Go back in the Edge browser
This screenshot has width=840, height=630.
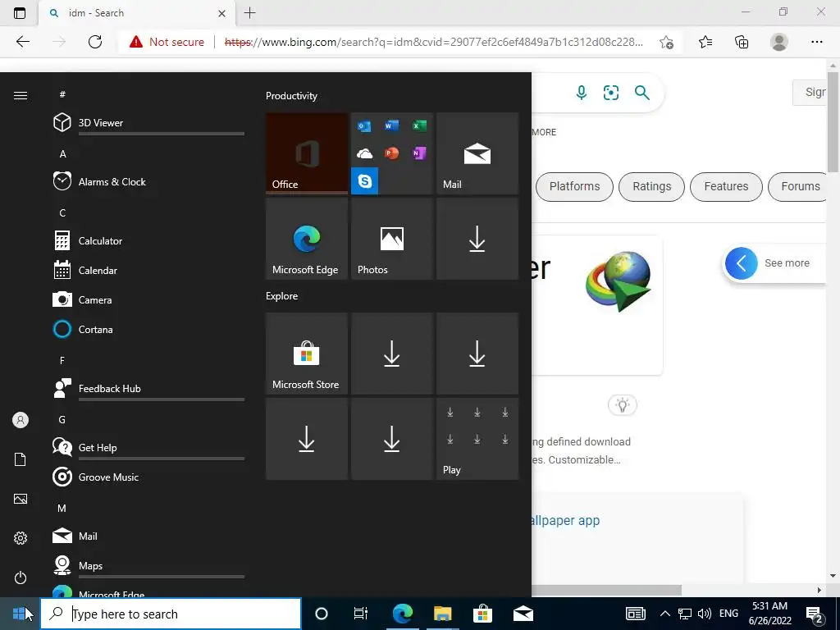pyautogui.click(x=22, y=42)
